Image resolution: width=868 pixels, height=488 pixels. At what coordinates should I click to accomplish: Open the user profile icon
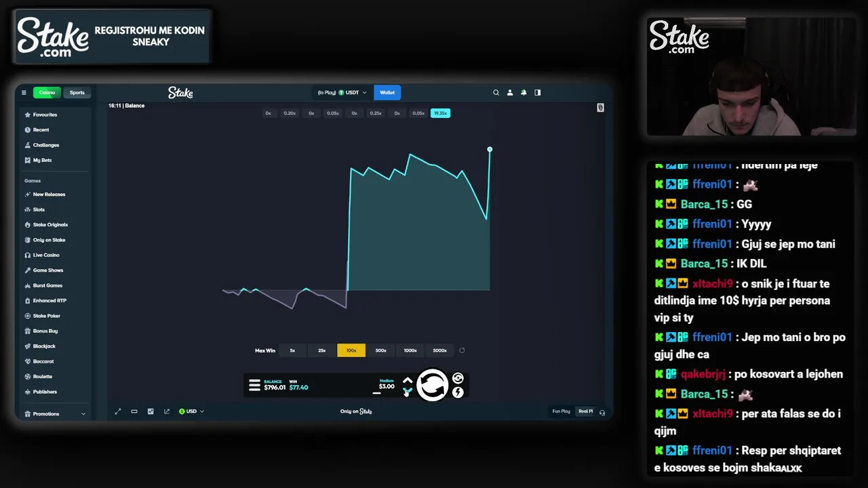(x=510, y=93)
